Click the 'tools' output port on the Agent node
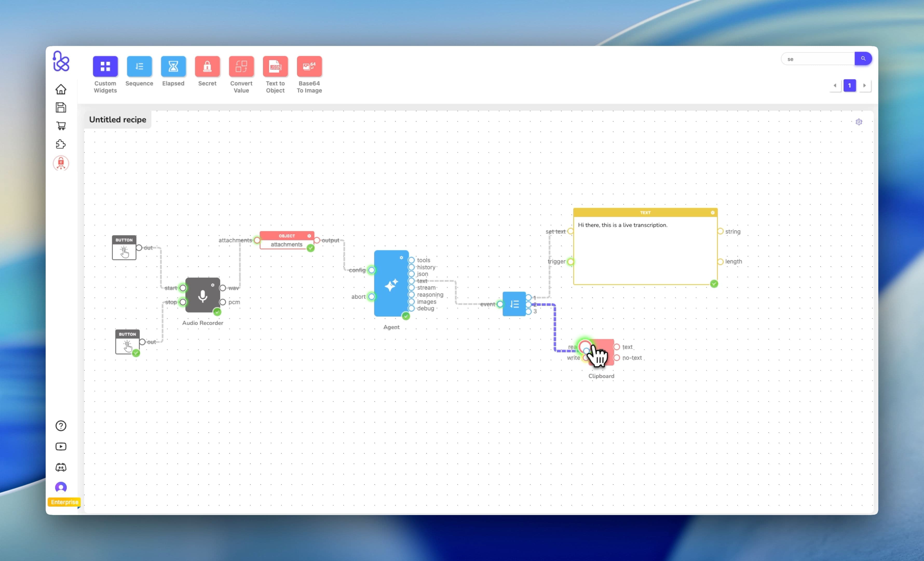Viewport: 924px width, 561px height. 411,260
